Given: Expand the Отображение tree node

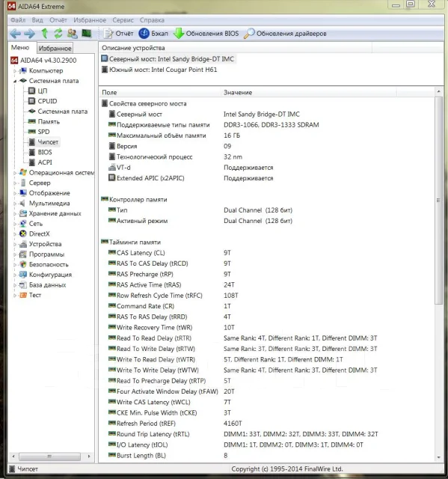Looking at the screenshot, I should point(14,193).
